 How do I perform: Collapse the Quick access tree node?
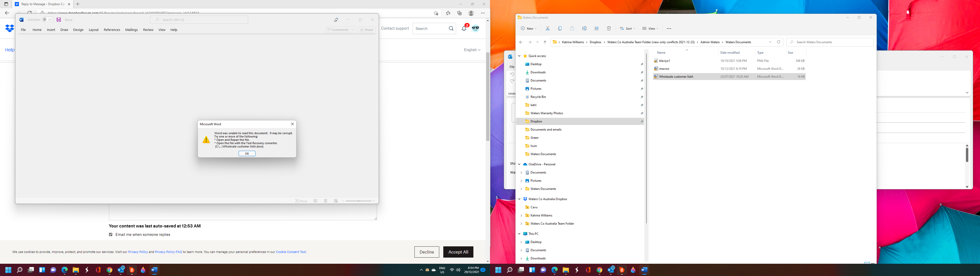tap(519, 56)
